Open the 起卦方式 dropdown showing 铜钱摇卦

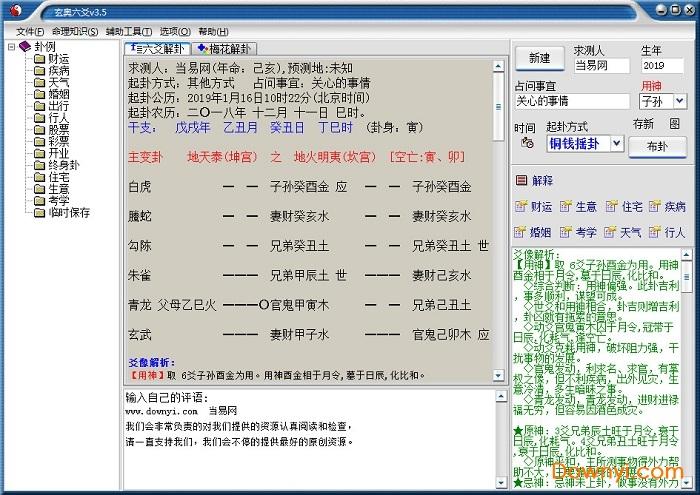point(617,143)
